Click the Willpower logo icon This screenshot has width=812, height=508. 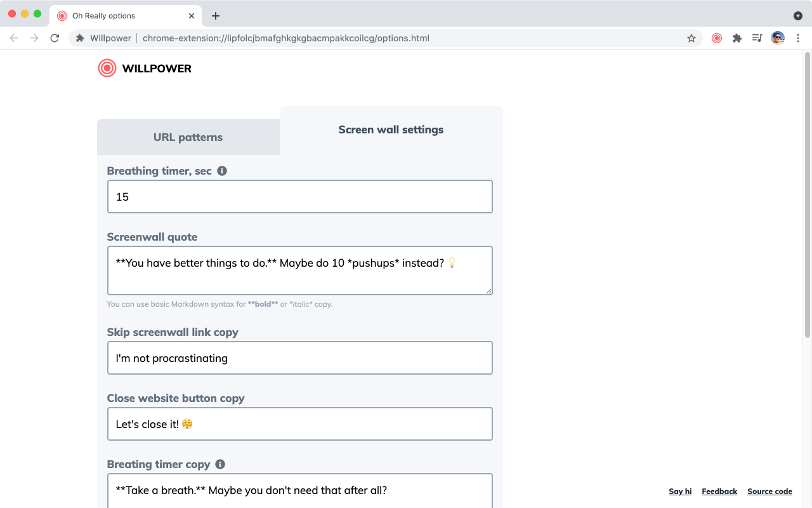click(107, 68)
